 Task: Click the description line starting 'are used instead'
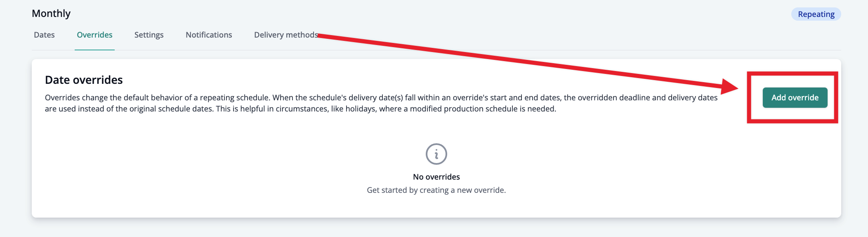click(300, 109)
